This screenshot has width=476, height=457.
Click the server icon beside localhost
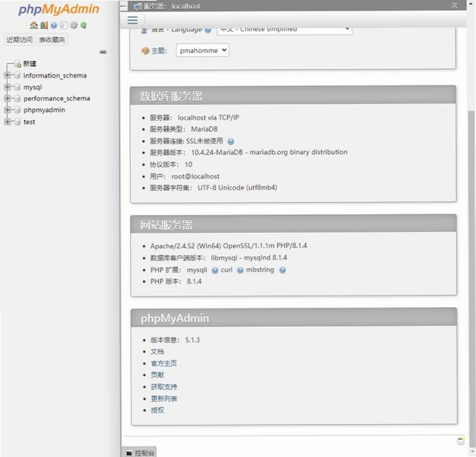coord(138,6)
